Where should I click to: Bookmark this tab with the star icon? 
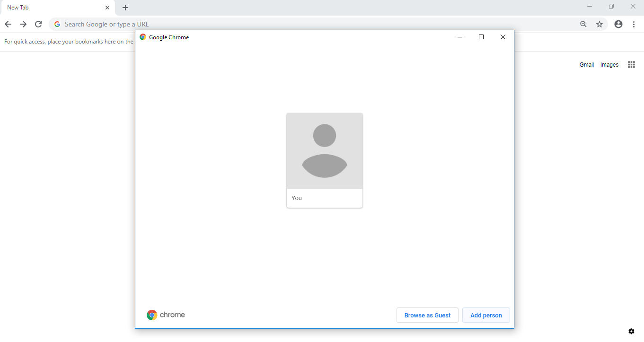pyautogui.click(x=600, y=24)
